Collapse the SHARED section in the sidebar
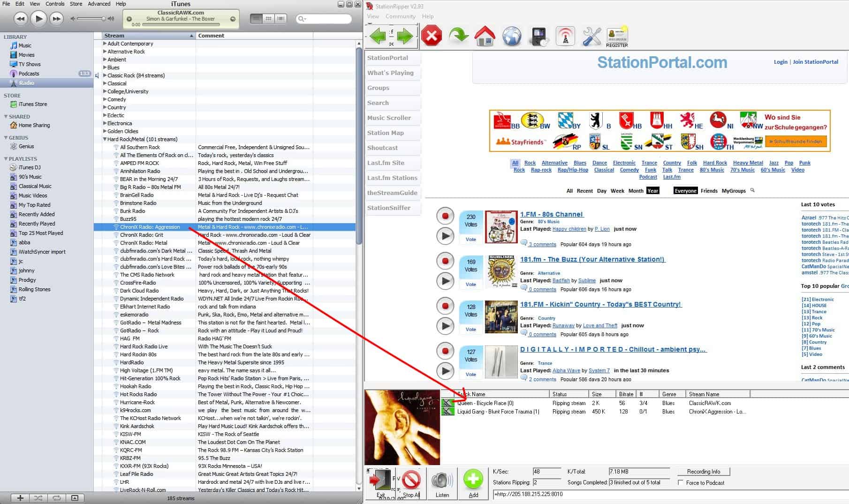 point(6,117)
